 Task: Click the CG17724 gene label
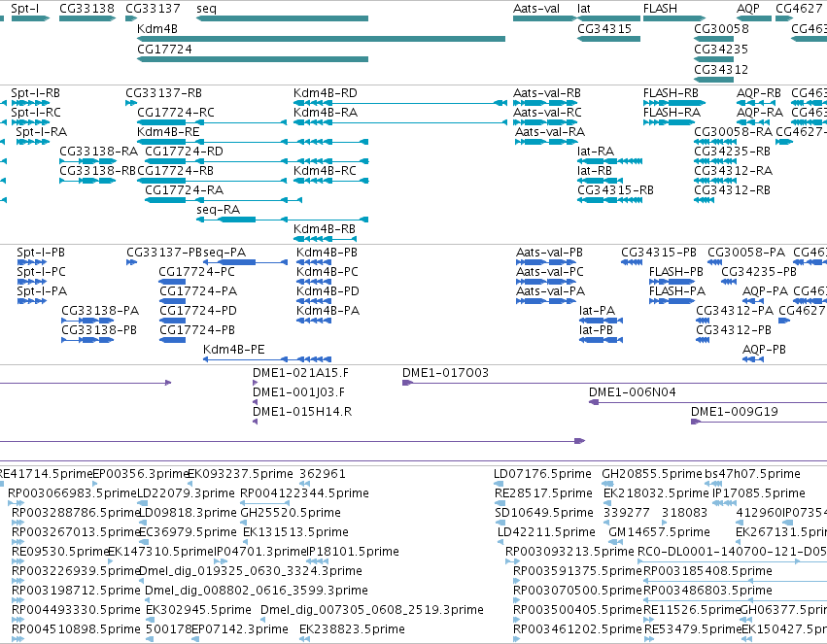coord(164,49)
